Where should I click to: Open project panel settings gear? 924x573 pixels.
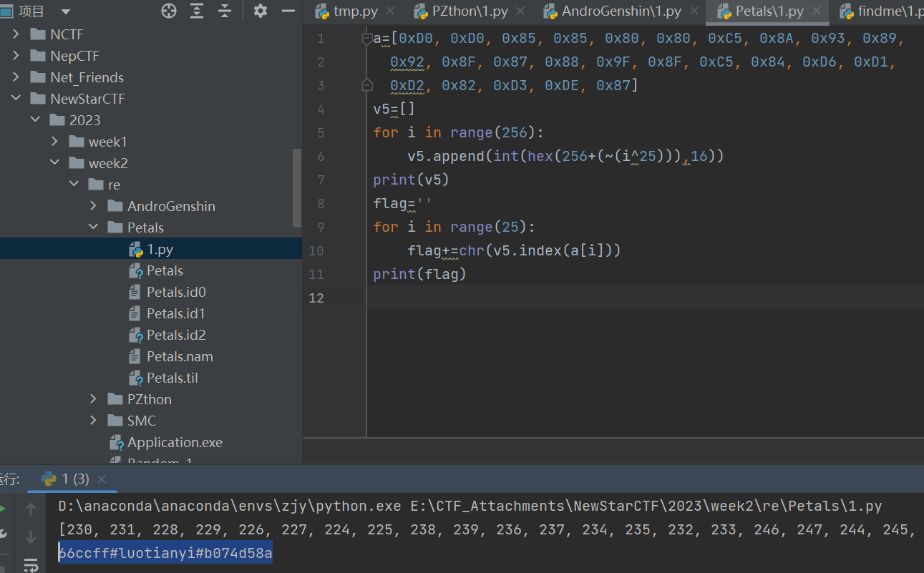[x=261, y=11]
